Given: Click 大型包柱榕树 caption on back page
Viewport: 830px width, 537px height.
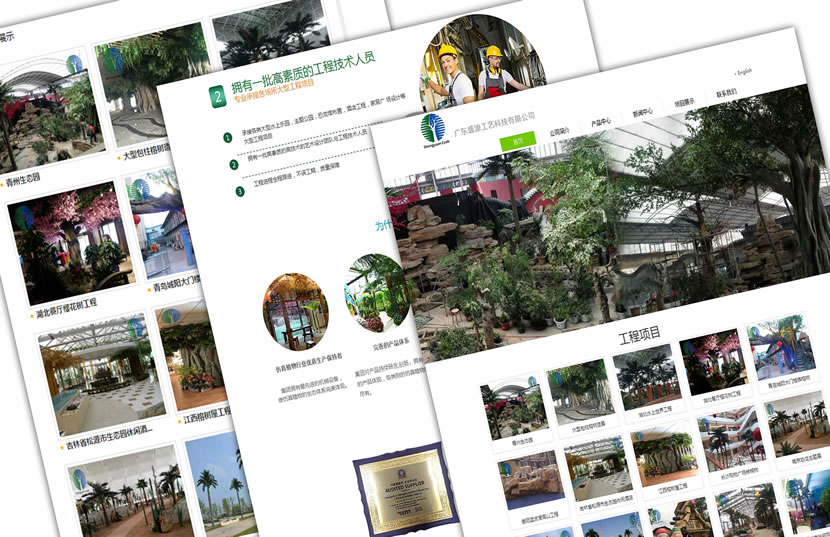Looking at the screenshot, I should [147, 153].
